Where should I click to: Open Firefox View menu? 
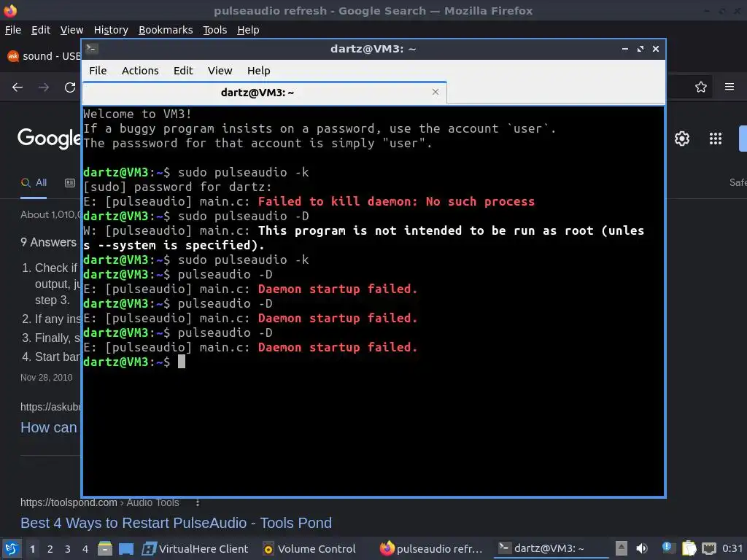point(72,30)
